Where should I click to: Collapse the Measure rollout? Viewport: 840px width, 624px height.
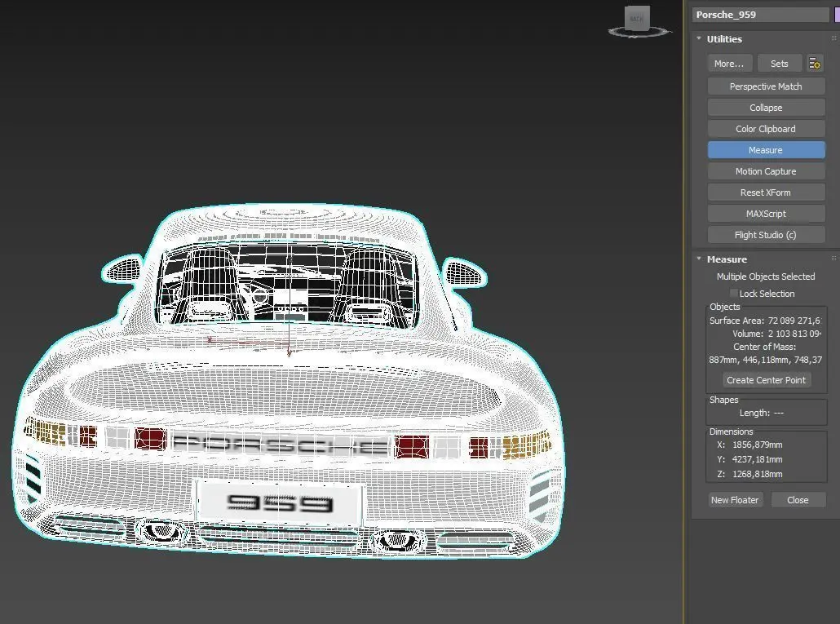[x=699, y=259]
